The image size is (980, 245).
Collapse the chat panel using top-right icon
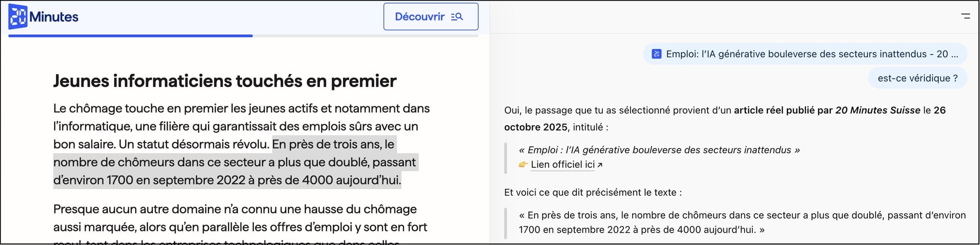click(966, 16)
